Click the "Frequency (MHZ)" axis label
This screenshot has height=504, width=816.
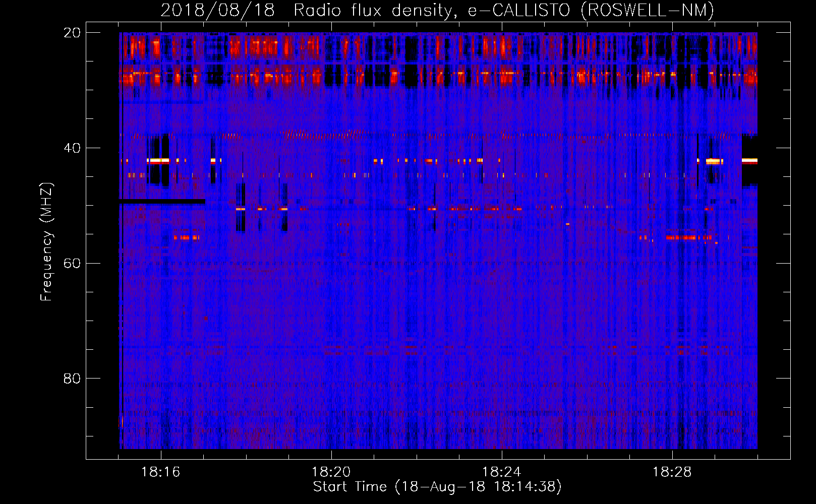point(46,242)
